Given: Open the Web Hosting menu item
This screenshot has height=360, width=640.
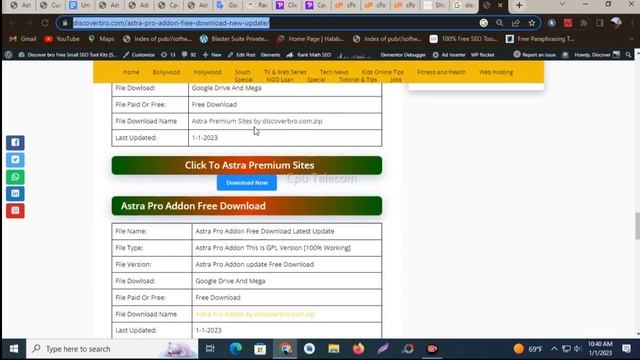Looking at the screenshot, I should 496,72.
